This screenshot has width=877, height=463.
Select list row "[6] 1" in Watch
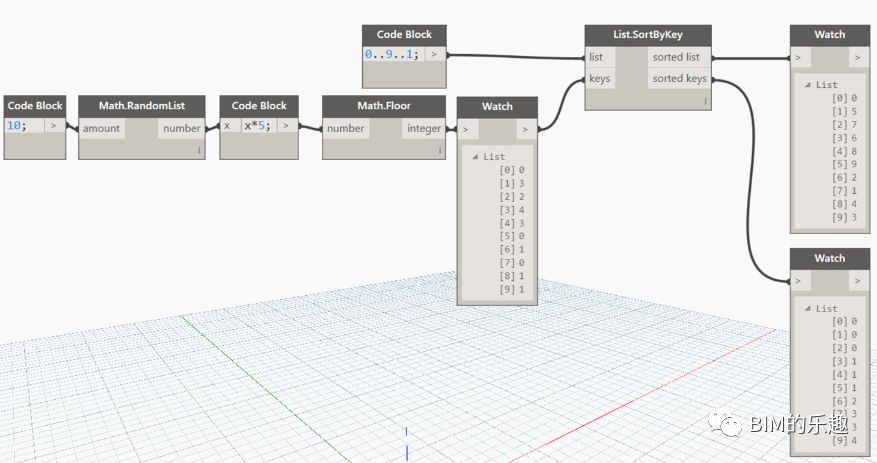[512, 249]
